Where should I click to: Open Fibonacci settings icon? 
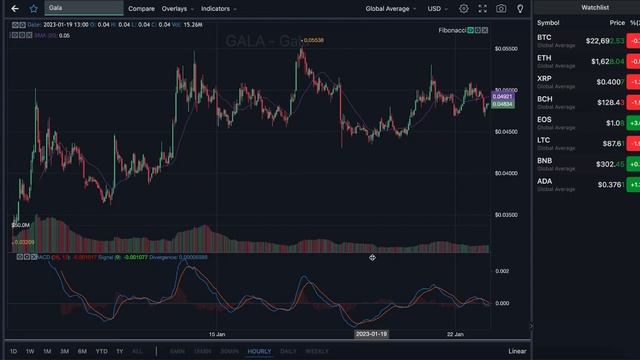478,30
